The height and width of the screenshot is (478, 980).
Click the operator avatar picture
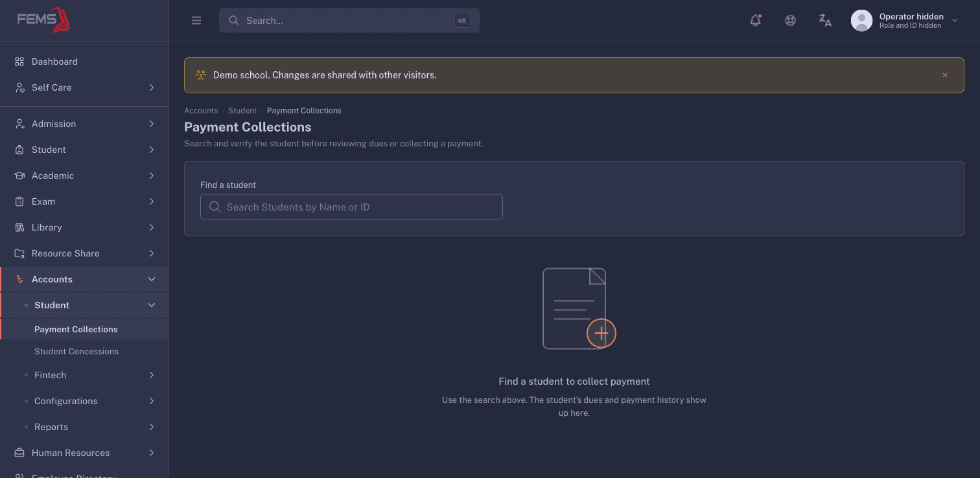click(861, 21)
